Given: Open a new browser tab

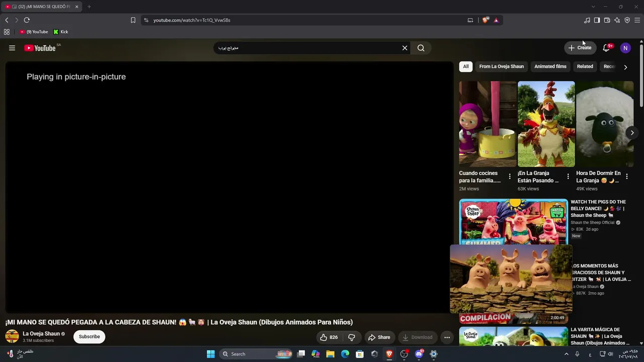Looking at the screenshot, I should [89, 7].
